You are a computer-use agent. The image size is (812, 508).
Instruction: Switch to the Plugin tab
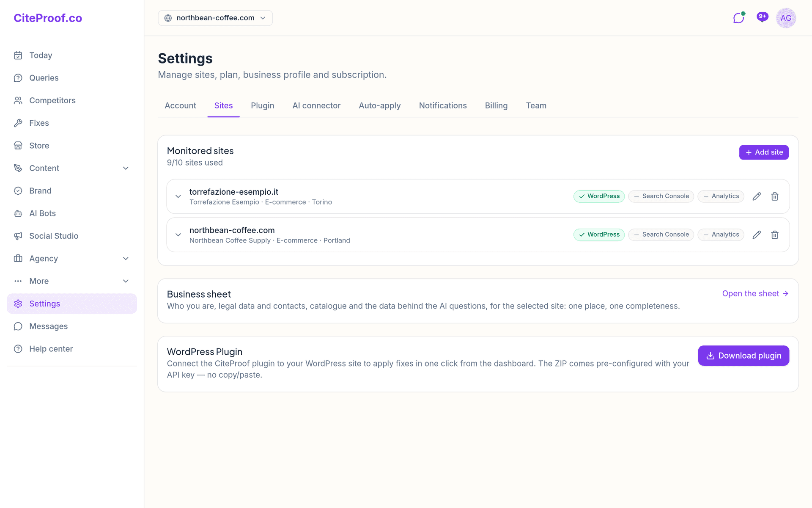coord(262,106)
